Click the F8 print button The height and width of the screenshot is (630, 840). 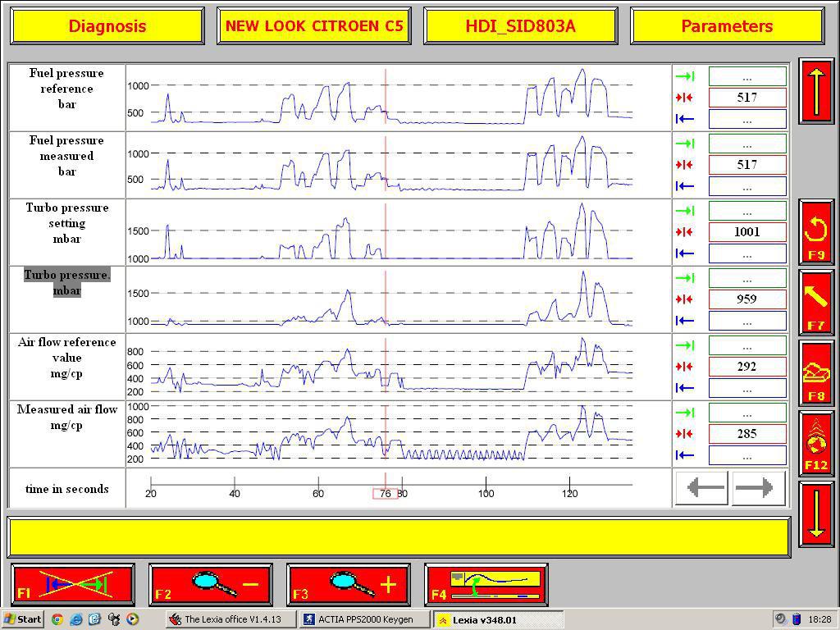[x=816, y=373]
